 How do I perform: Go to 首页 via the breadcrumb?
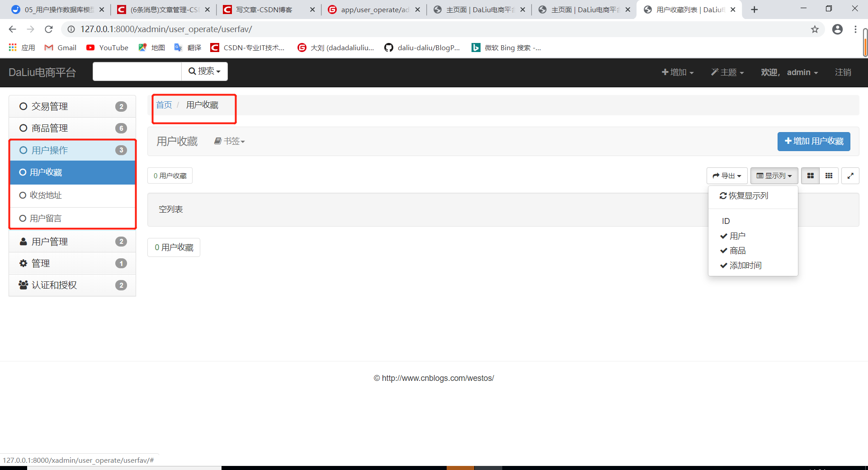[164, 105]
